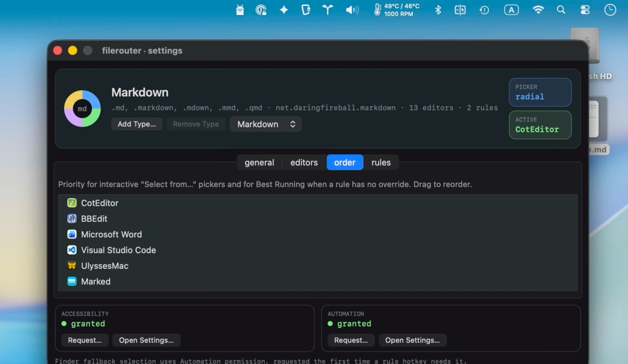This screenshot has height=364, width=628.
Task: Click the BBEdit app icon in the order list
Action: (x=72, y=219)
